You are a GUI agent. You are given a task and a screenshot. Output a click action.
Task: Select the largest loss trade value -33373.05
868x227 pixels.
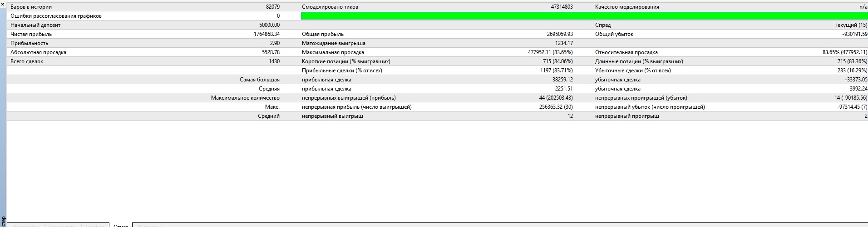[x=856, y=80]
